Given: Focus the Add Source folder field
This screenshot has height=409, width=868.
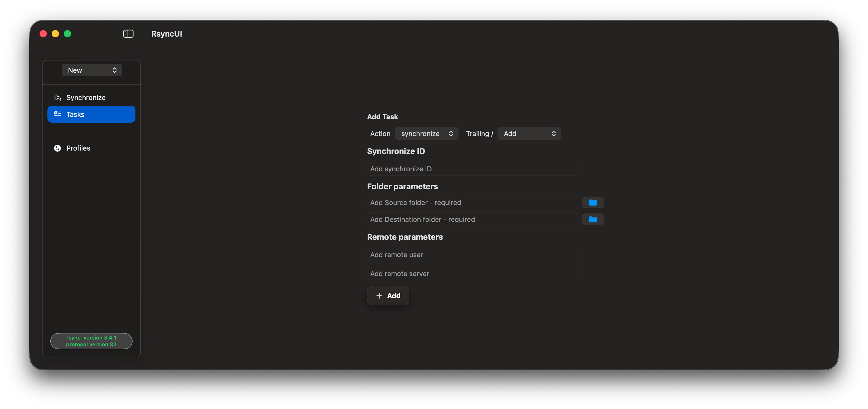Looking at the screenshot, I should click(x=472, y=203).
